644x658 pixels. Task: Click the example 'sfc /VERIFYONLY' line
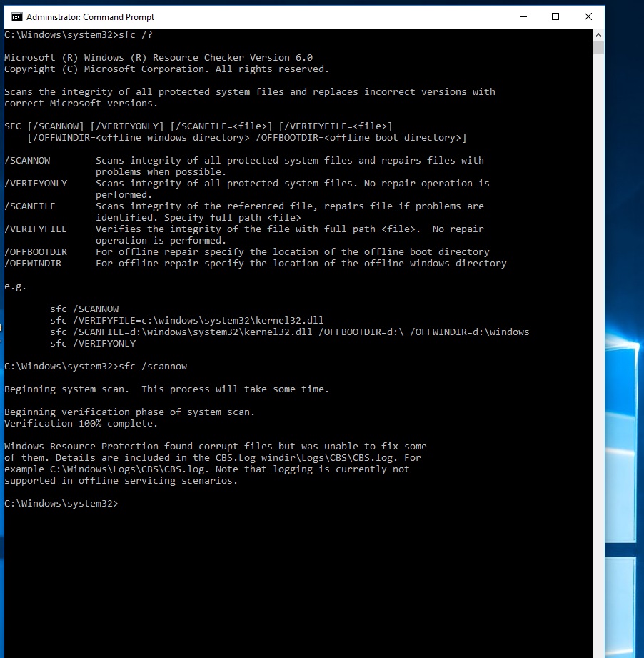93,343
